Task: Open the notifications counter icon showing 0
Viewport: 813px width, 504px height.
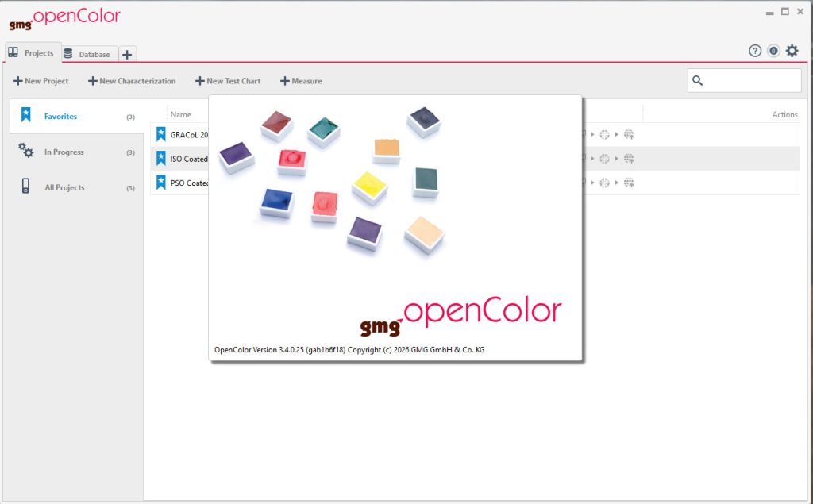Action: pyautogui.click(x=773, y=51)
